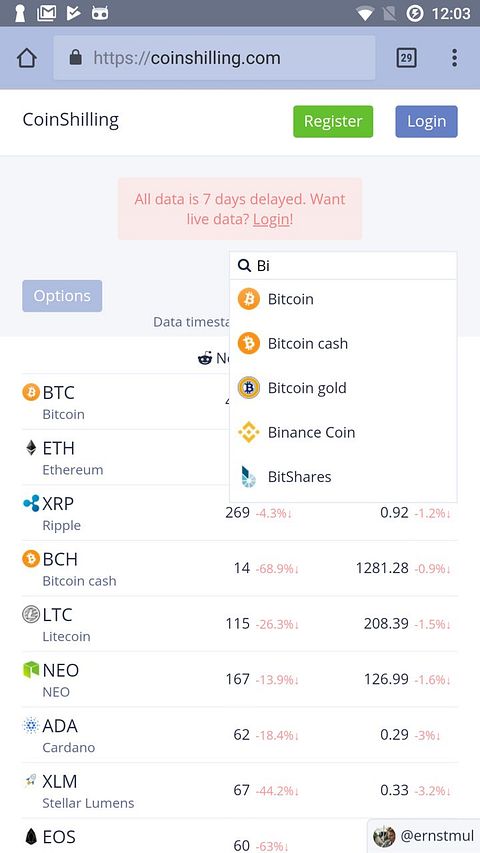Open the browser three-dot menu

tap(454, 58)
